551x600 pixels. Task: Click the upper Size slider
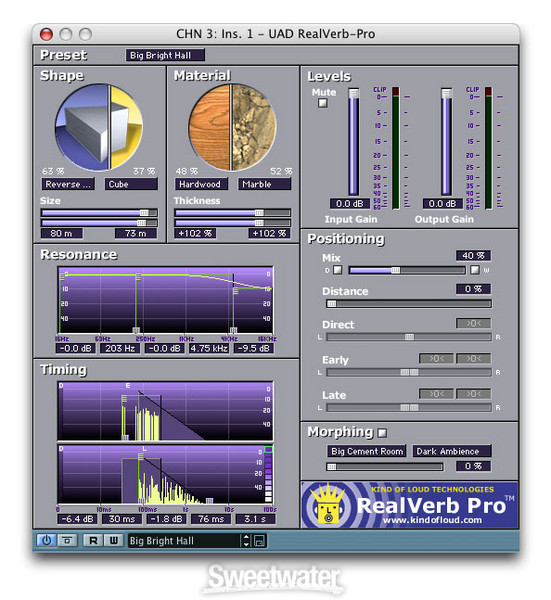click(99, 213)
